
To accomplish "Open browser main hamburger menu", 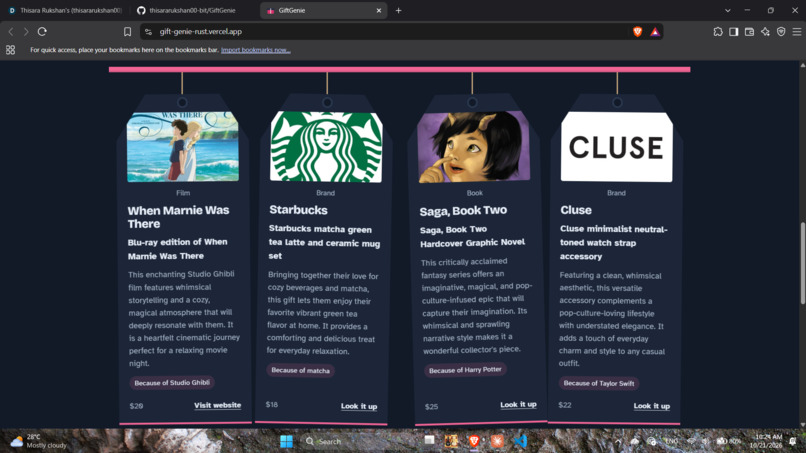I will point(797,32).
